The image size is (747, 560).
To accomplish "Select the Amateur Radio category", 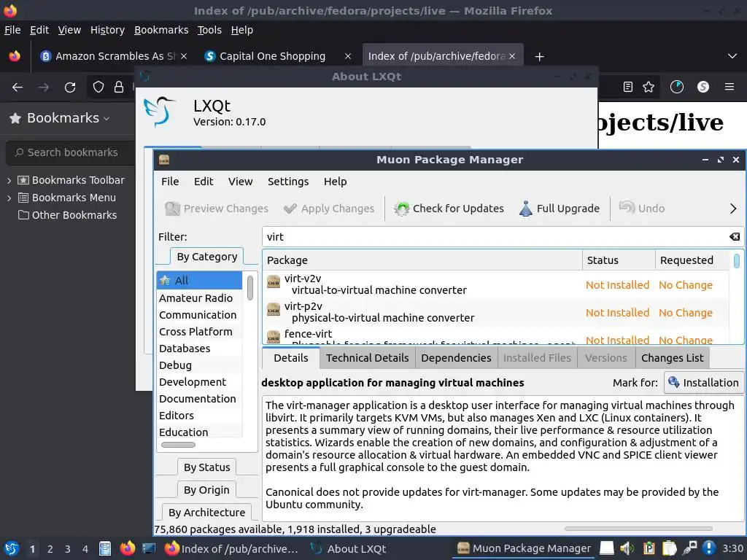I will (199, 298).
